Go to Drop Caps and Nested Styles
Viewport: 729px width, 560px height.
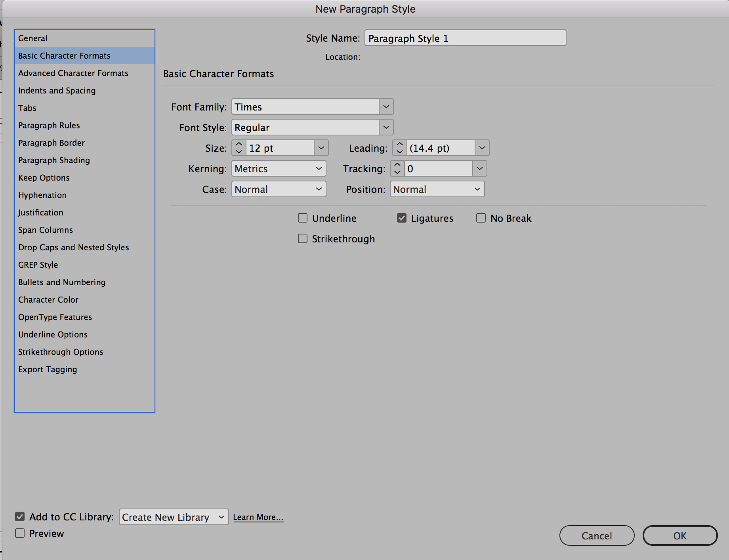click(x=74, y=248)
